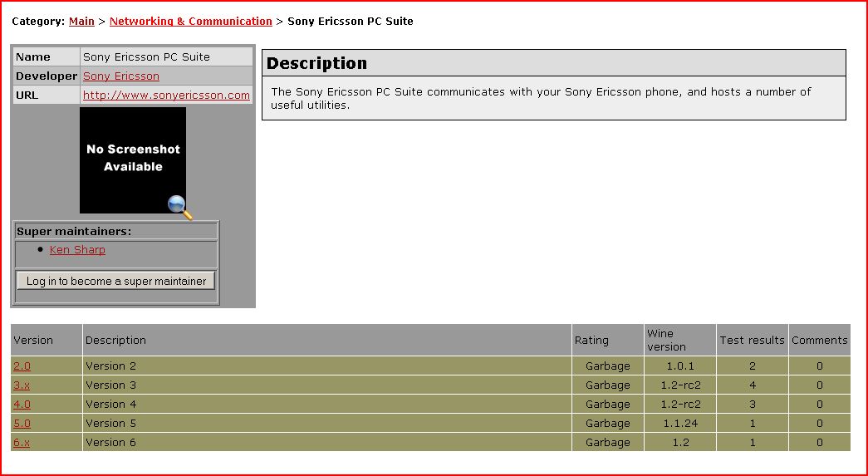The image size is (868, 476).
Task: Click the test results count 4 in the 3.x row
Action: pos(752,385)
